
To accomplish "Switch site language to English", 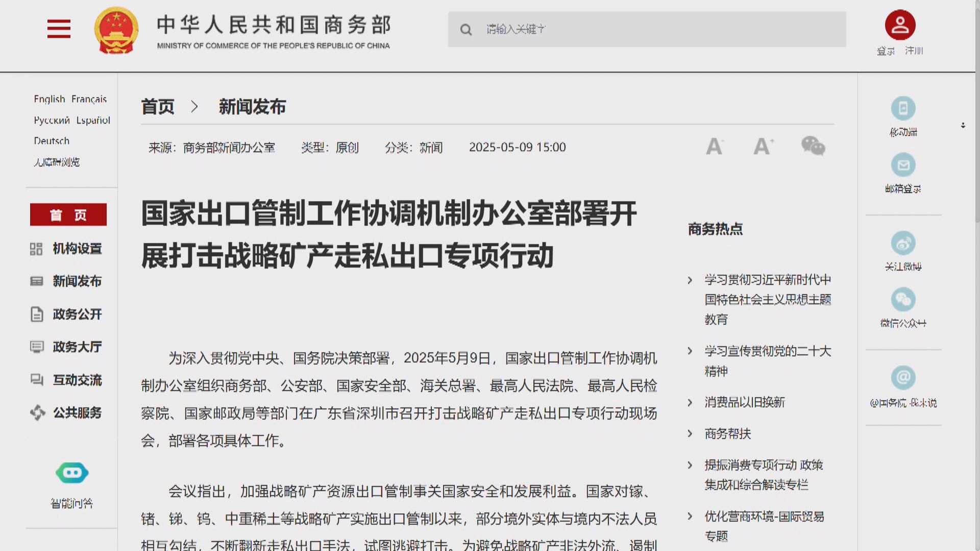I will tap(50, 99).
